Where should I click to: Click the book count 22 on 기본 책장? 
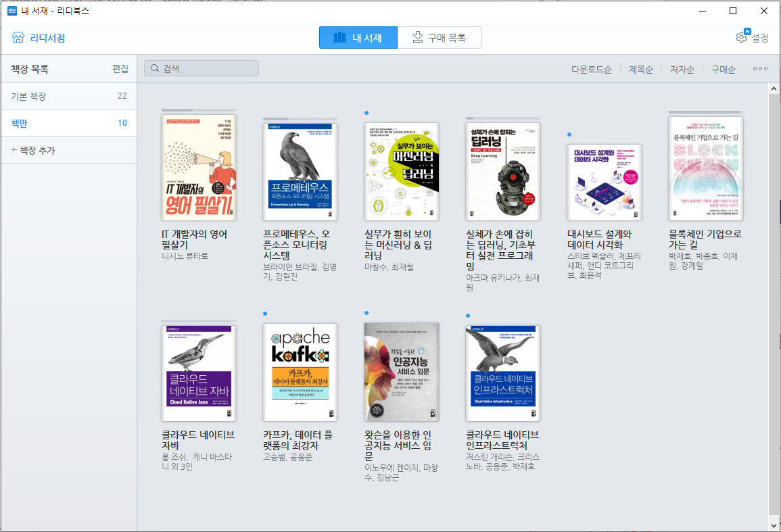(x=122, y=95)
